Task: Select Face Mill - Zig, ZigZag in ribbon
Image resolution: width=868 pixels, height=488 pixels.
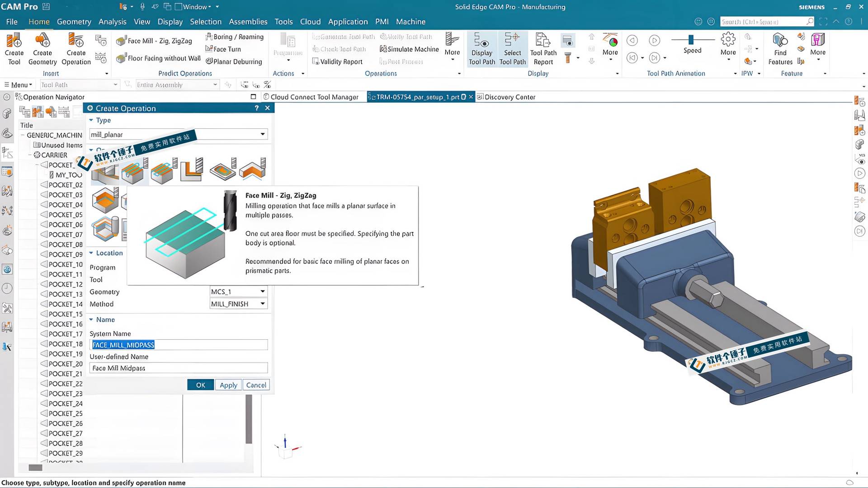Action: 154,41
